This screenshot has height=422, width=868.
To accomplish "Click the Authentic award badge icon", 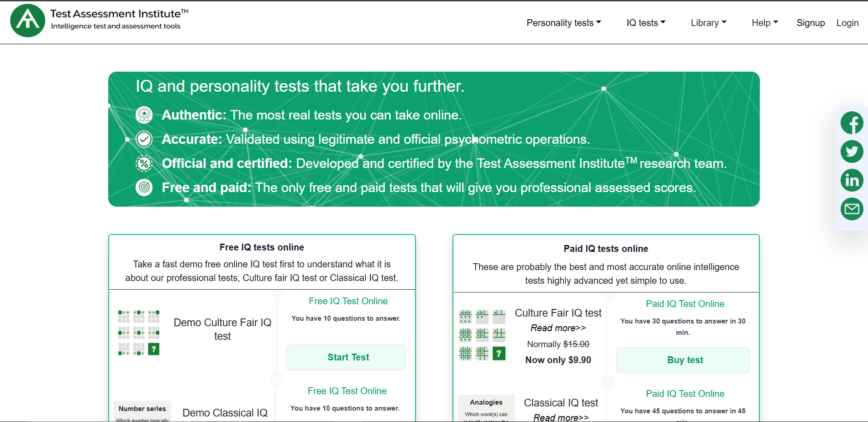I will point(144,115).
